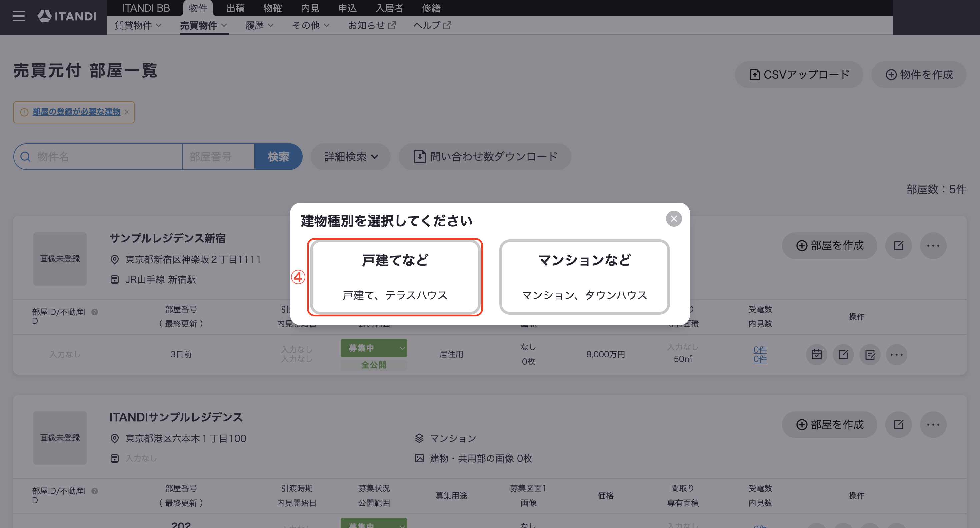Open 受電数 0件 link in first row
Image resolution: width=980 pixels, height=528 pixels.
[760, 350]
